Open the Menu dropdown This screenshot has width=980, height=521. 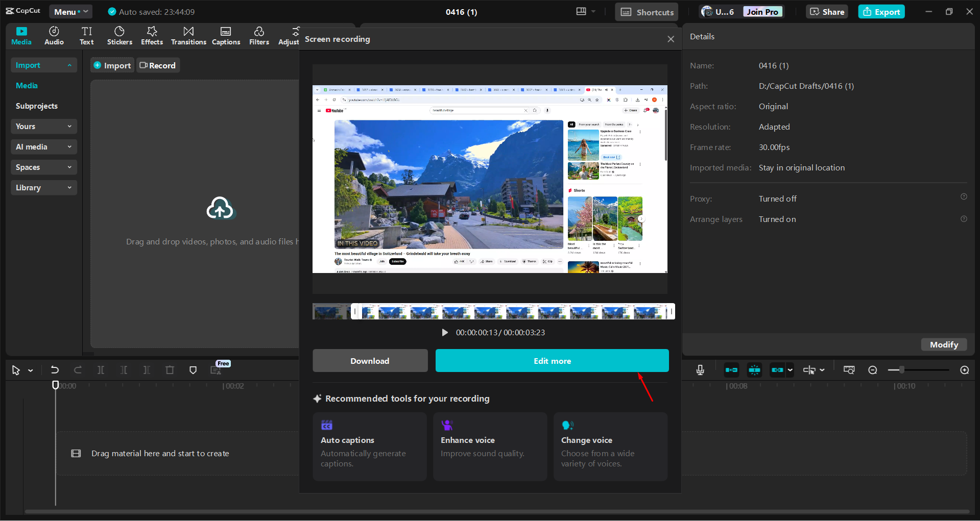pyautogui.click(x=70, y=11)
